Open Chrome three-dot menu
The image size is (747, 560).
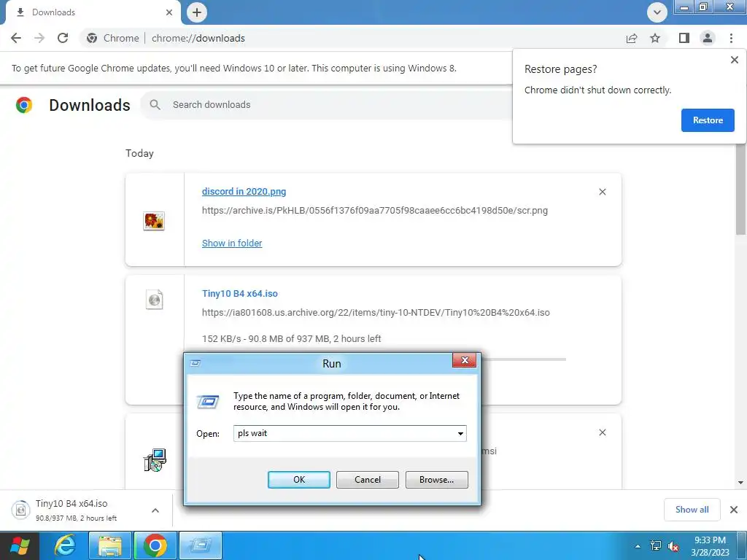point(731,38)
